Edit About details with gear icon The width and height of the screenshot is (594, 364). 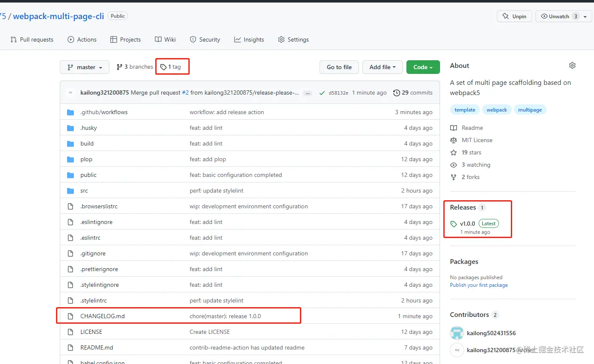tap(572, 65)
